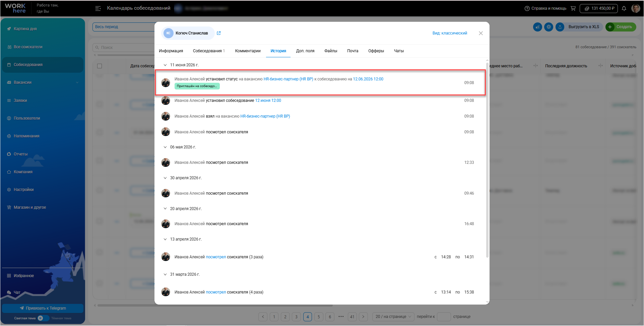This screenshot has width=644, height=326.
Task: Click the перейти к page input
Action: (444, 317)
